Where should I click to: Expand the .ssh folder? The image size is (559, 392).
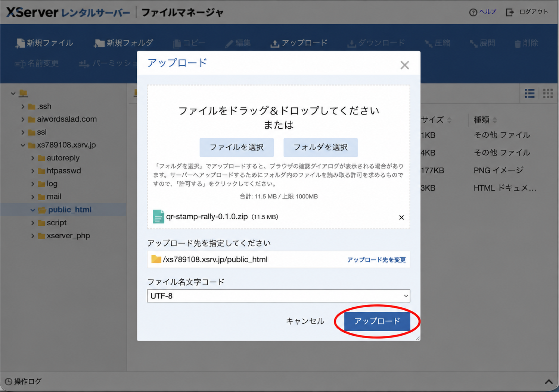(23, 107)
